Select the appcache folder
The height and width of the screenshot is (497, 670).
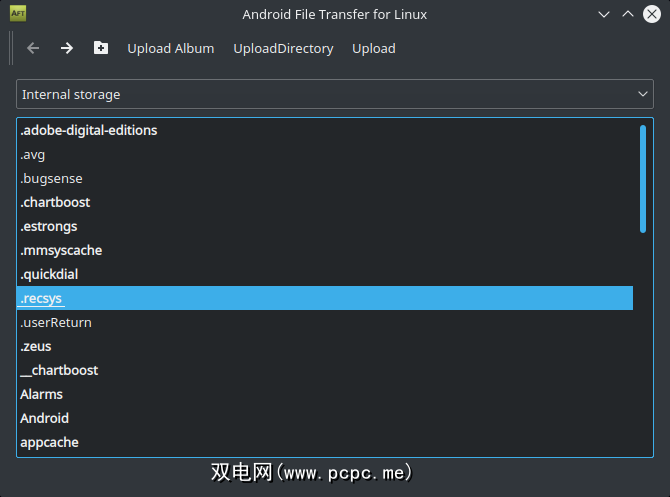(x=49, y=442)
